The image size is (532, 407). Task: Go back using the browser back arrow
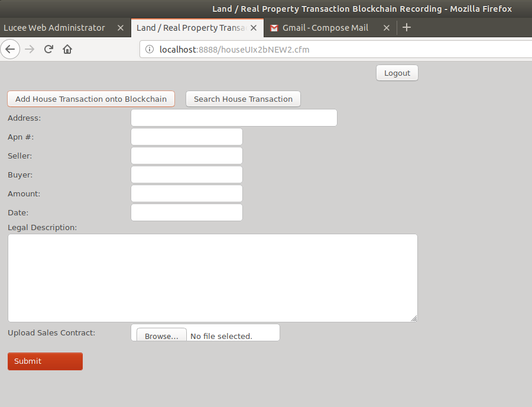click(10, 50)
